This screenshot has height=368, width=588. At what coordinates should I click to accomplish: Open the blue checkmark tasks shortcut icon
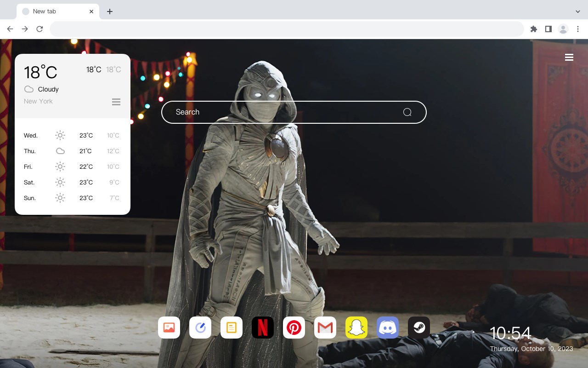point(200,328)
